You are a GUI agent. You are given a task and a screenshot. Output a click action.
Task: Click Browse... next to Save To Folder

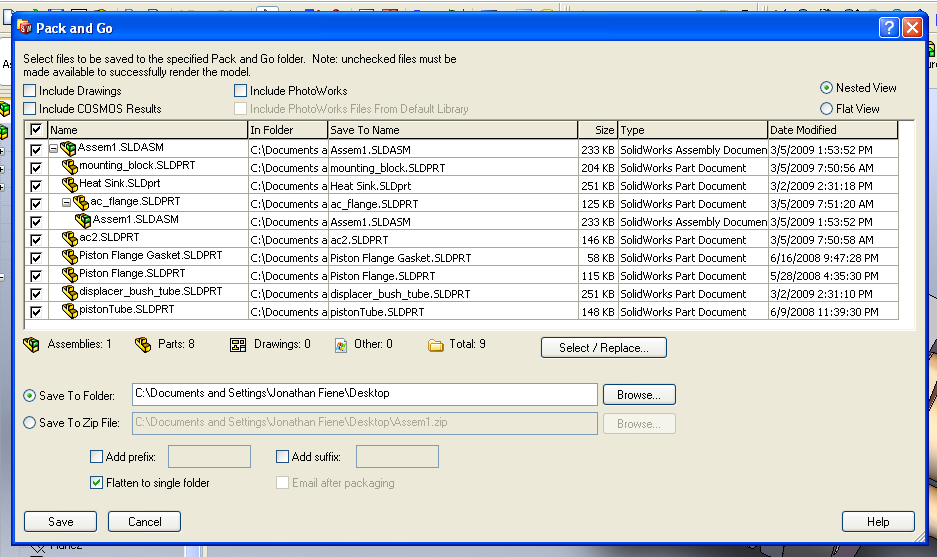(639, 394)
